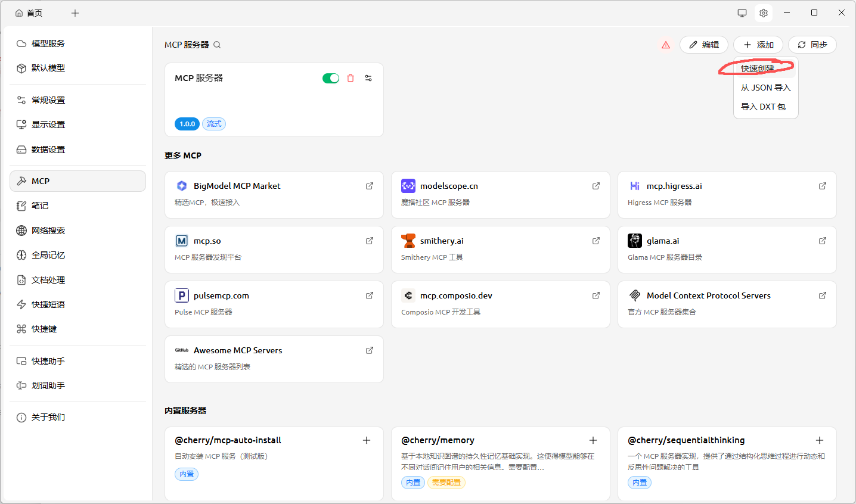Switch to the 首页 tab

point(29,13)
